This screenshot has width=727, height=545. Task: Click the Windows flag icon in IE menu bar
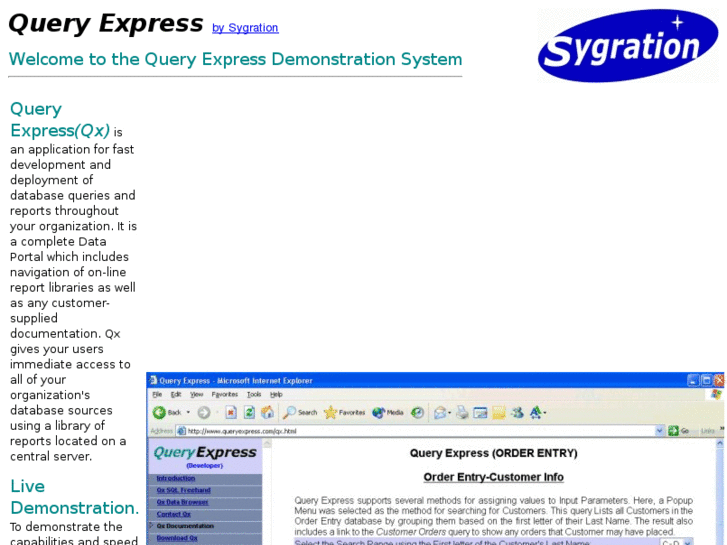click(716, 394)
